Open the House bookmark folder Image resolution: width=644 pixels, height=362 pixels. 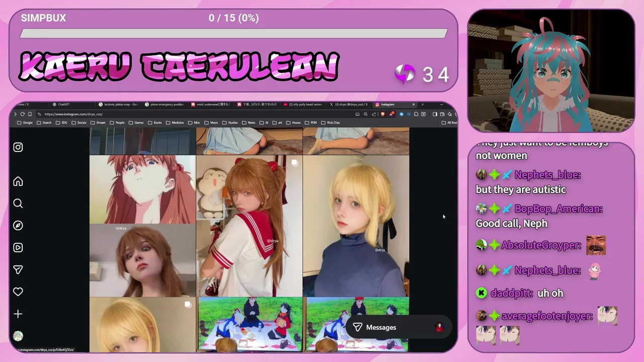click(x=293, y=122)
